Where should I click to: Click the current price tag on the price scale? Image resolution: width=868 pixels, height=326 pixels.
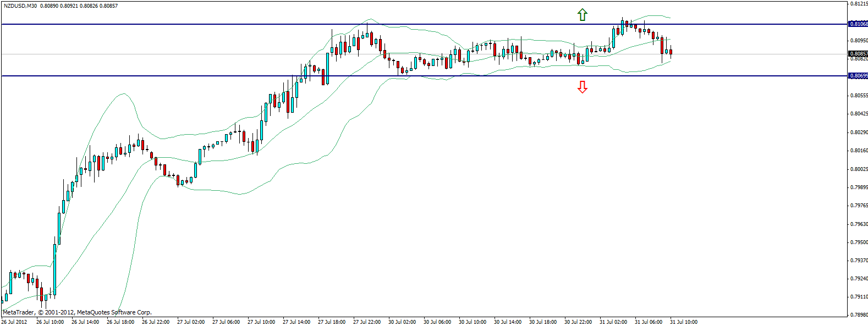(x=858, y=54)
